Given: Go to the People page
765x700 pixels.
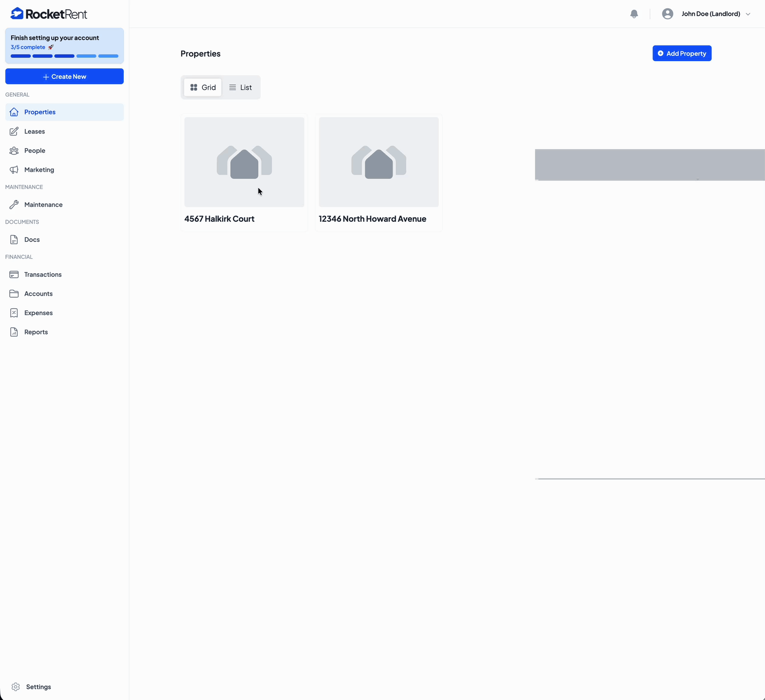Looking at the screenshot, I should pyautogui.click(x=65, y=150).
